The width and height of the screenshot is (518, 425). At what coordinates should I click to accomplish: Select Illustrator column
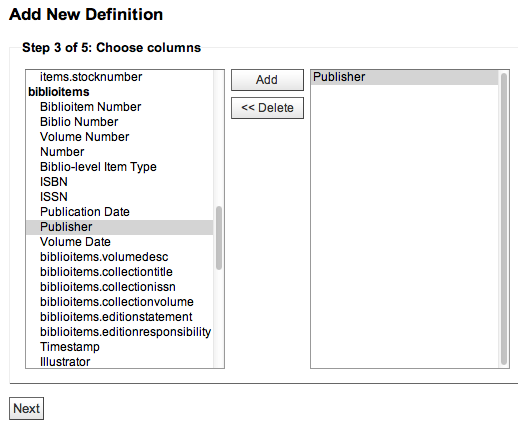pos(119,362)
